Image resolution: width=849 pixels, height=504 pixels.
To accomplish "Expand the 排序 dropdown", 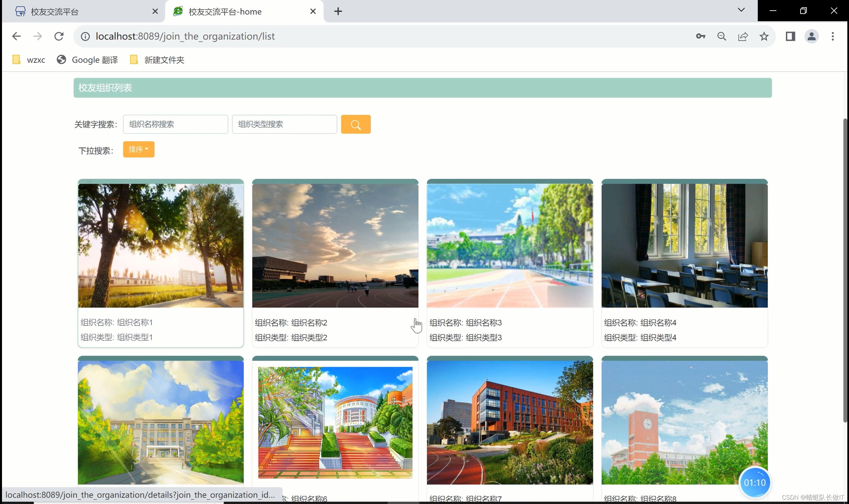I will 139,149.
